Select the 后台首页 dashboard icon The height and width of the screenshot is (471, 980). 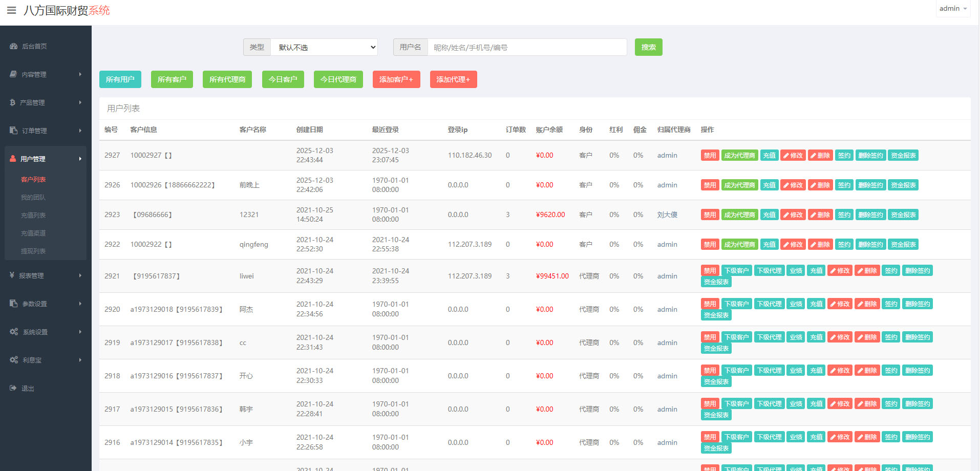click(x=13, y=46)
